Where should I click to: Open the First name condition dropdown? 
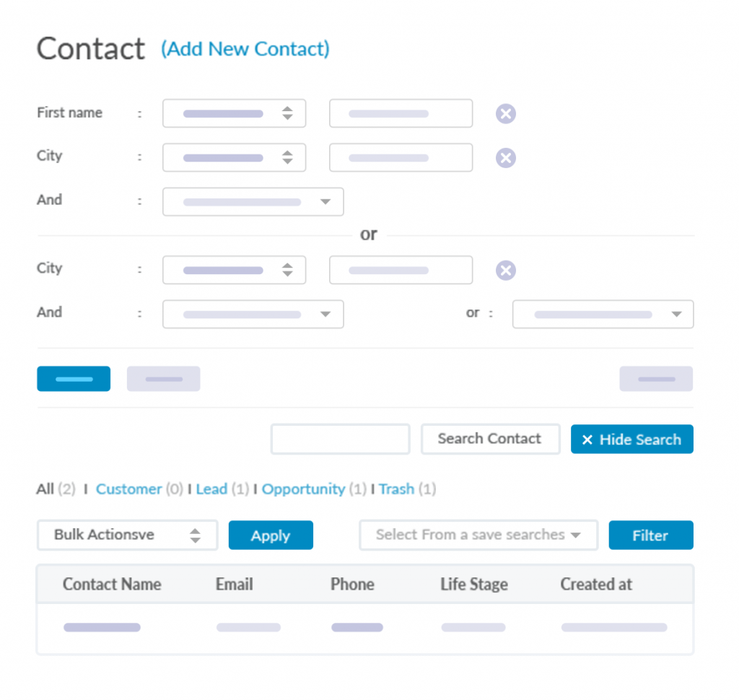click(234, 114)
